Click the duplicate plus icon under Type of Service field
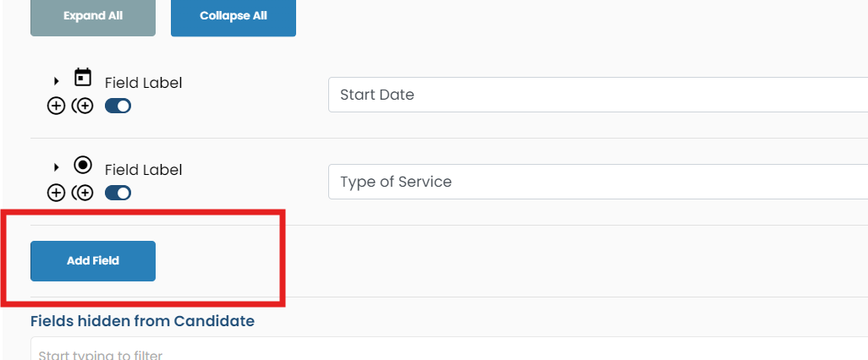Viewport: 868px width, 360px height. [x=83, y=194]
